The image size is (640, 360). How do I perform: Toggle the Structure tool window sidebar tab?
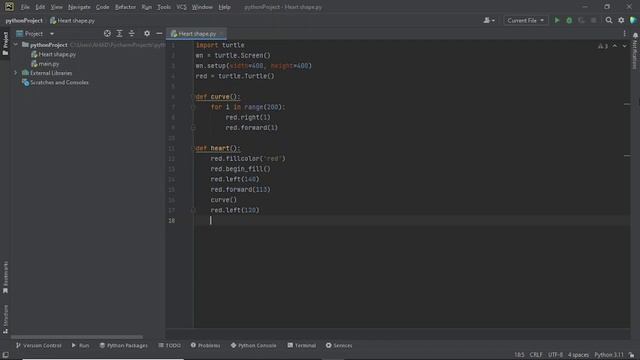click(x=5, y=319)
